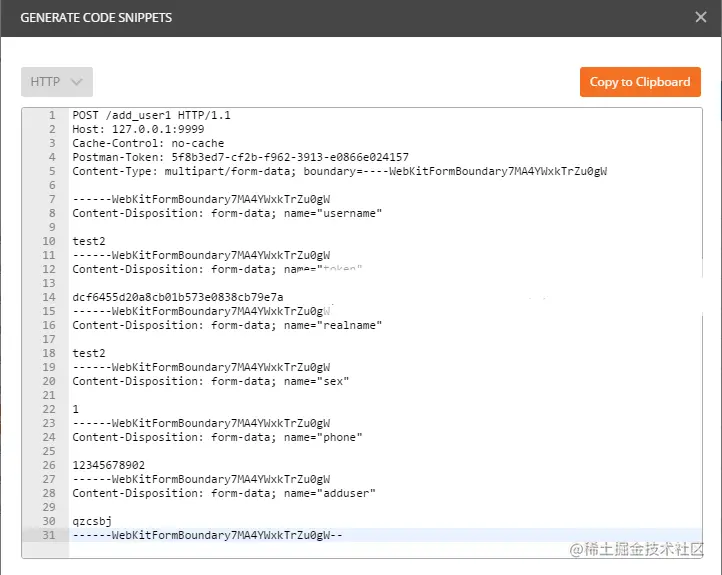Click the final boundary line ending with '--'
The image size is (722, 575).
(207, 535)
